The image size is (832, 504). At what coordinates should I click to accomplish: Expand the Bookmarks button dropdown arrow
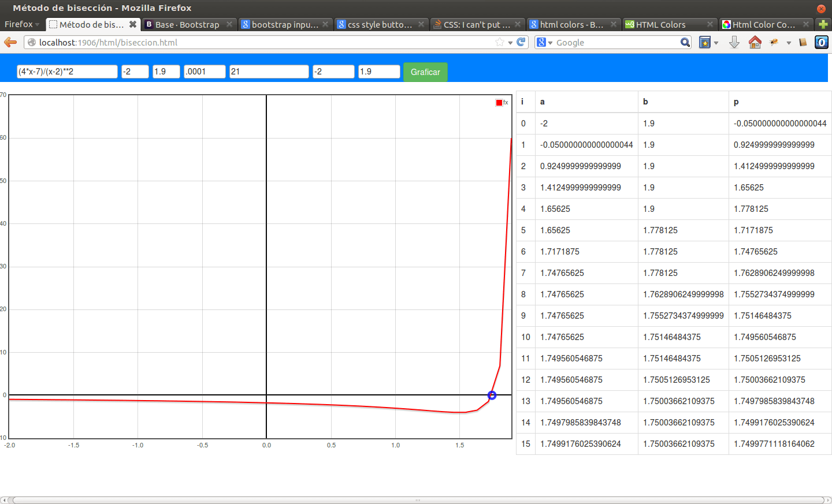tap(716, 43)
